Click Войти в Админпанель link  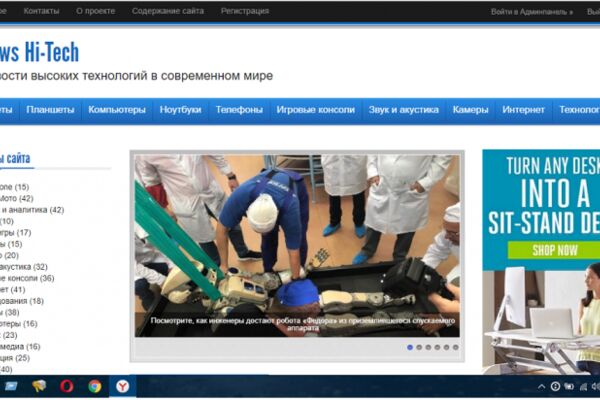(x=532, y=12)
